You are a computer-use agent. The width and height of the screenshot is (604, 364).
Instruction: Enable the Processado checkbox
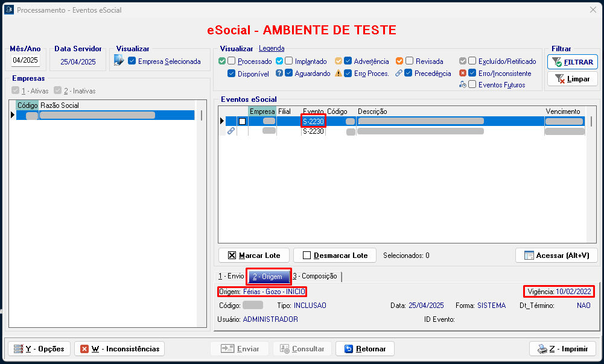pyautogui.click(x=231, y=61)
